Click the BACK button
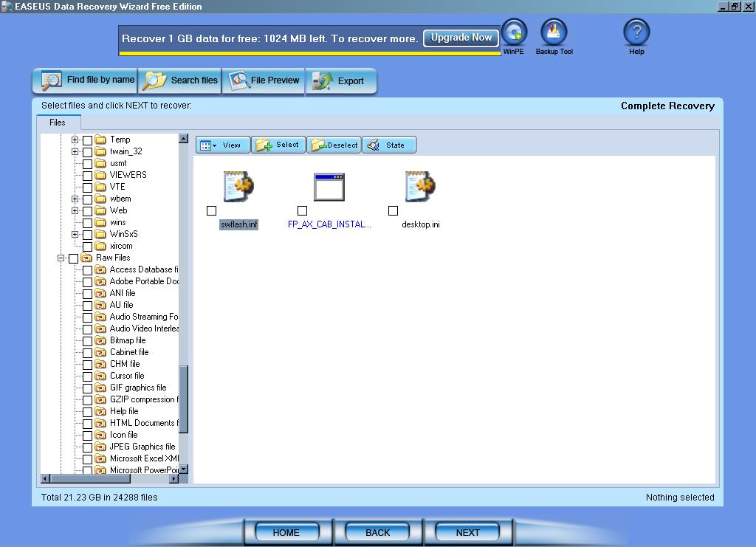Viewport: 756px width, 547px height. click(x=377, y=532)
